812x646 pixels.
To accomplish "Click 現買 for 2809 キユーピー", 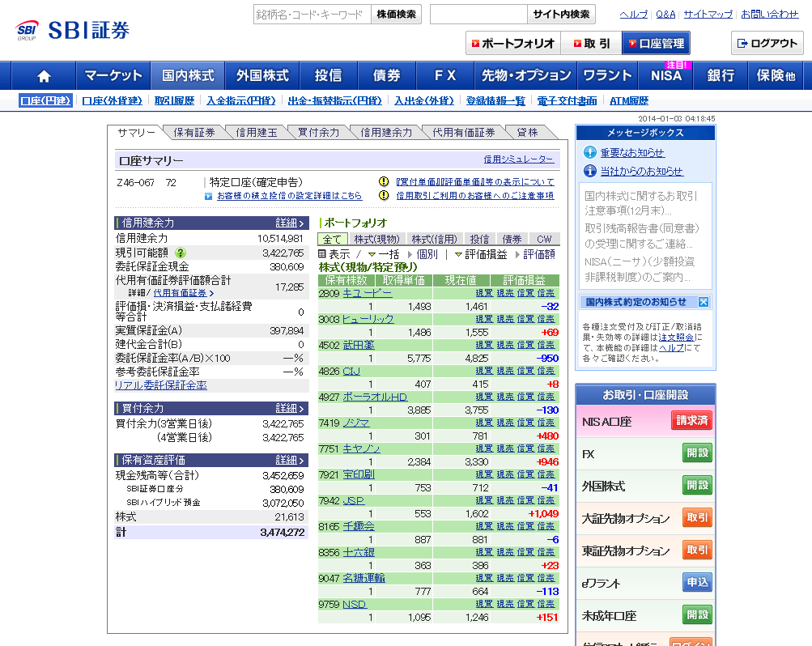I will coord(484,294).
